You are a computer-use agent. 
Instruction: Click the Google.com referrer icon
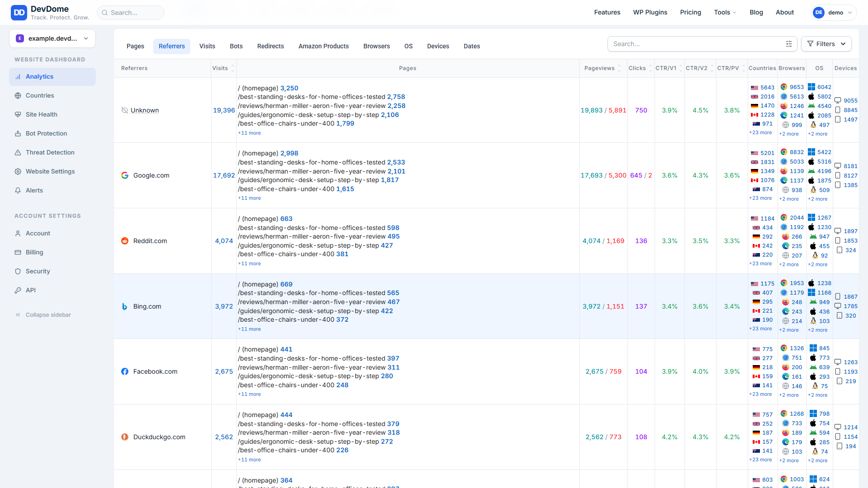click(125, 175)
